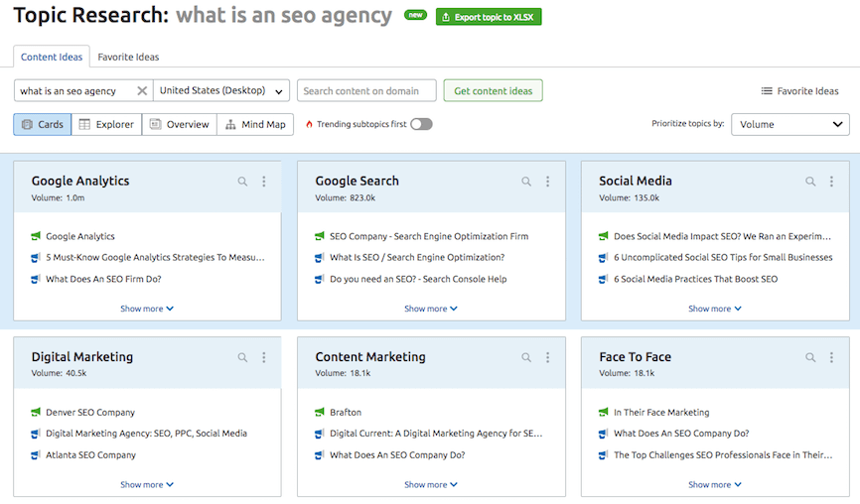Select the Mind Map view

coord(255,124)
